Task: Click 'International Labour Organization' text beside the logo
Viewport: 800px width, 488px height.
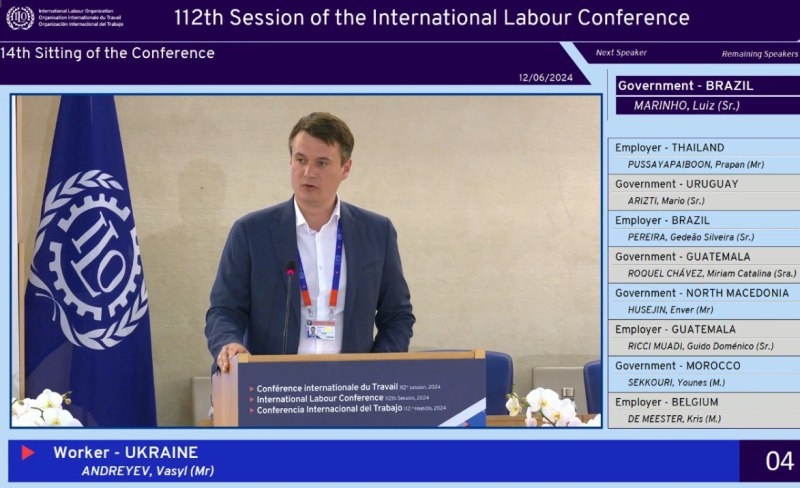Action: click(76, 11)
